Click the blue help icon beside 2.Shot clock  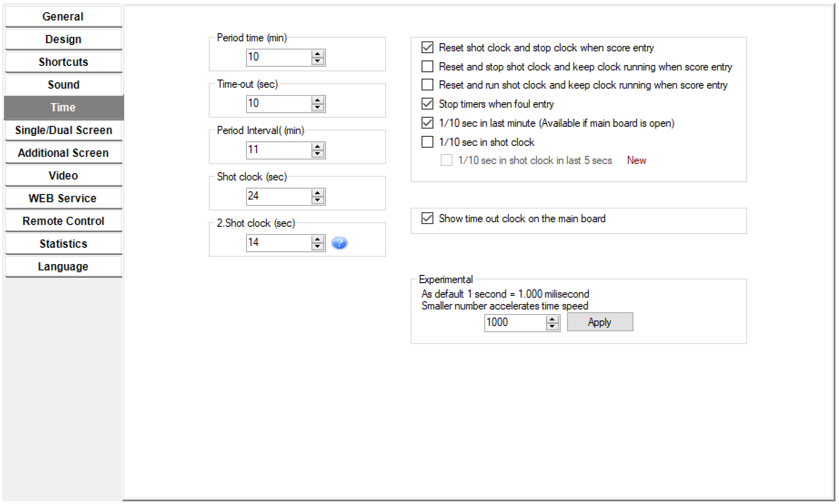[339, 243]
